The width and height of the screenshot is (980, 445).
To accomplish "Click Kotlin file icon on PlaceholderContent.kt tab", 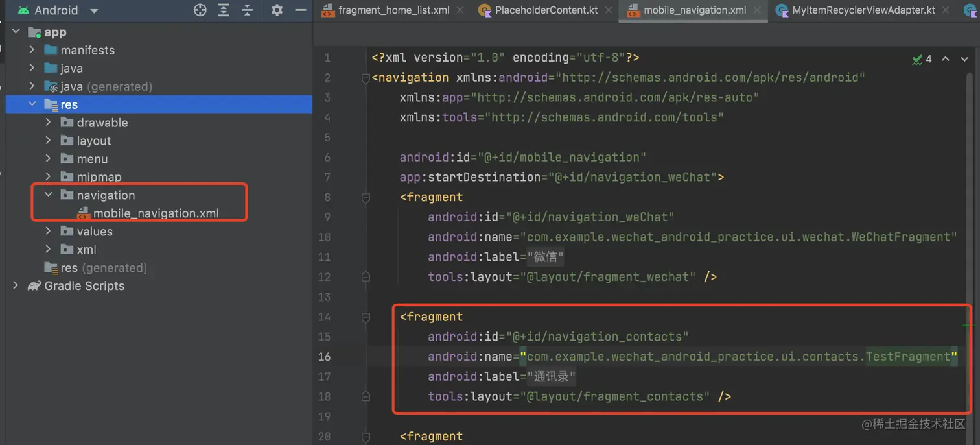I will tap(484, 10).
